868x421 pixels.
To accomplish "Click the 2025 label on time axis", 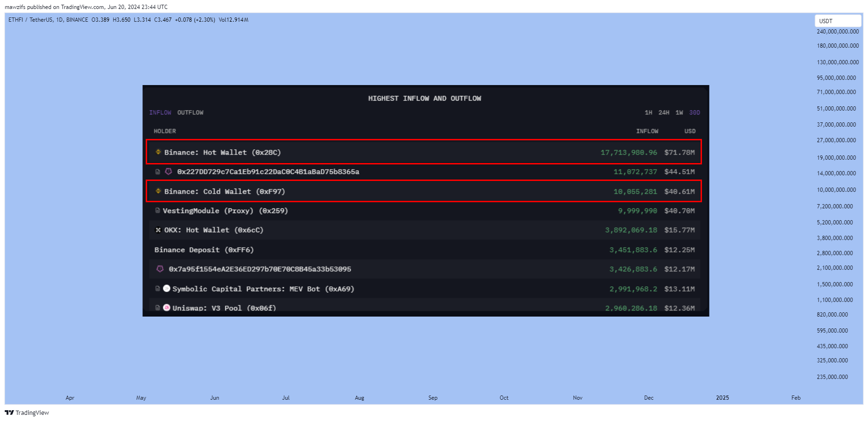I will [722, 398].
